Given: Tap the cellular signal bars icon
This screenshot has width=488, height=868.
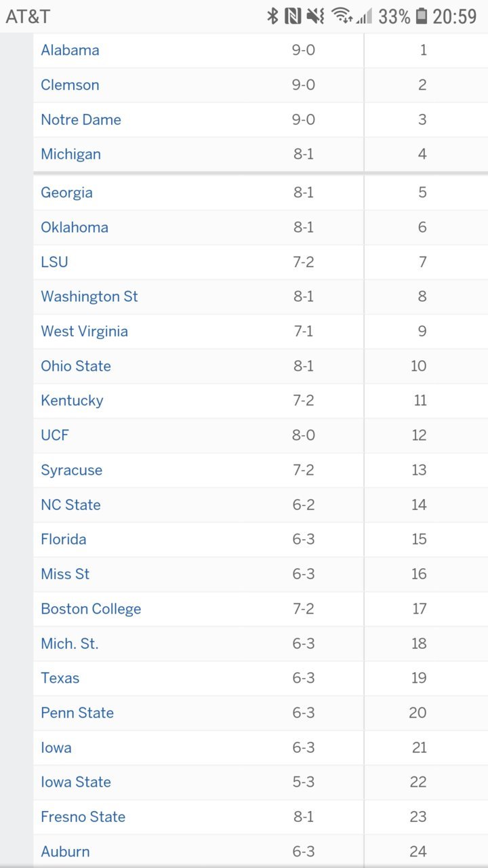Looking at the screenshot, I should 365,16.
